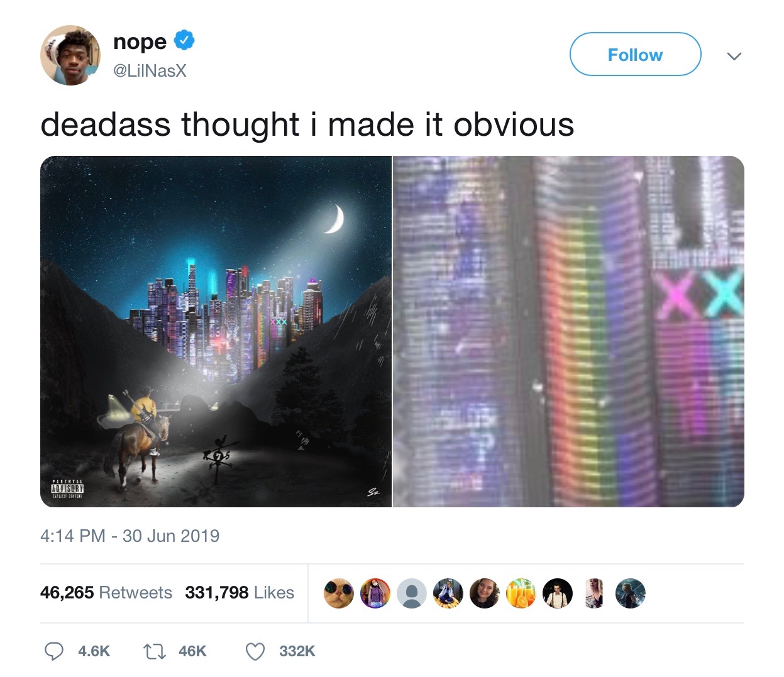The height and width of the screenshot is (677, 784).
Task: Click the blue verified badge
Action: pyautogui.click(x=184, y=41)
